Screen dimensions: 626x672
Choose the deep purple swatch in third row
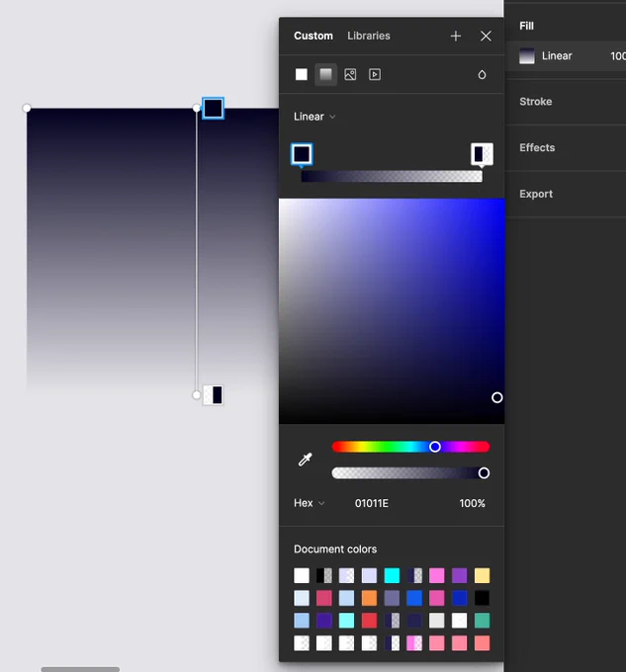click(324, 621)
